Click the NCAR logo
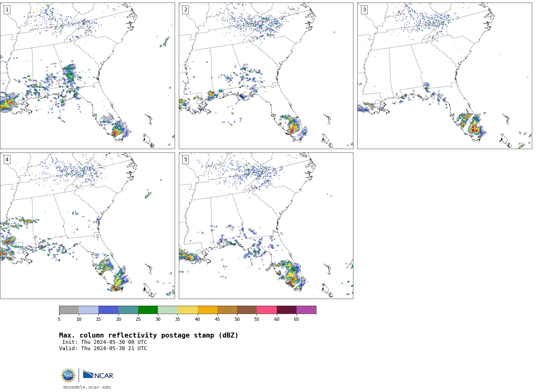Viewport: 536px width, 392px height. [98, 375]
